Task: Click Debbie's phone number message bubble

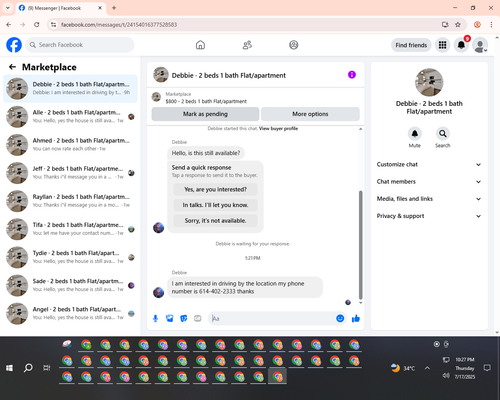Action: point(245,287)
